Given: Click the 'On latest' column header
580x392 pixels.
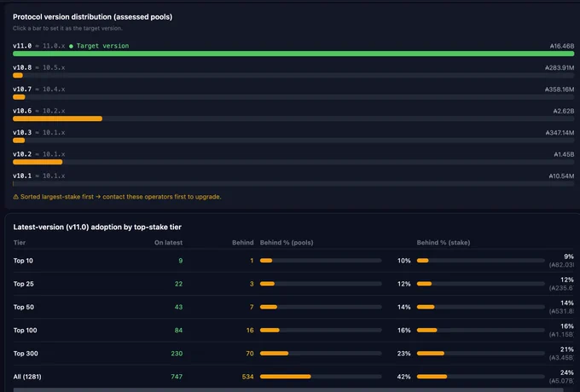Looking at the screenshot, I should coord(168,243).
